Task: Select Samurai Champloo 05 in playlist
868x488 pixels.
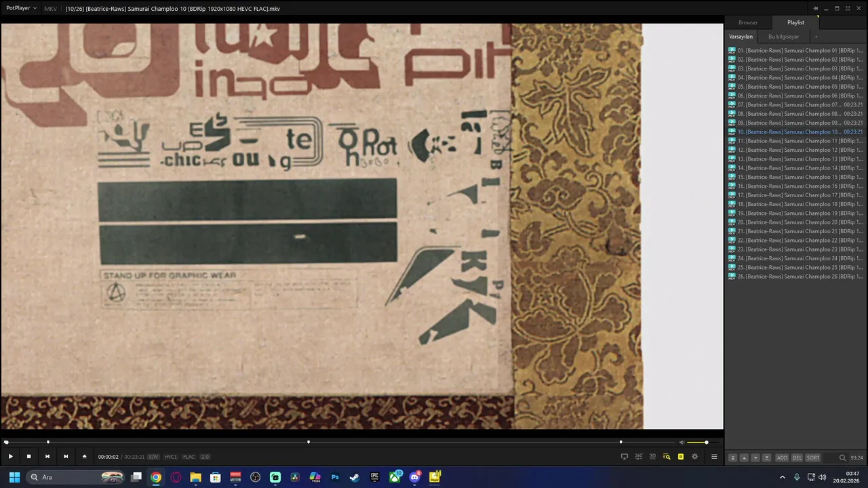Action: pos(795,87)
